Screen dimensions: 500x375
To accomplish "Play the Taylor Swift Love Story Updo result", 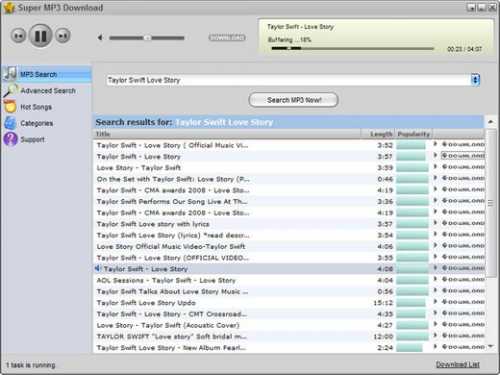I will 435,302.
